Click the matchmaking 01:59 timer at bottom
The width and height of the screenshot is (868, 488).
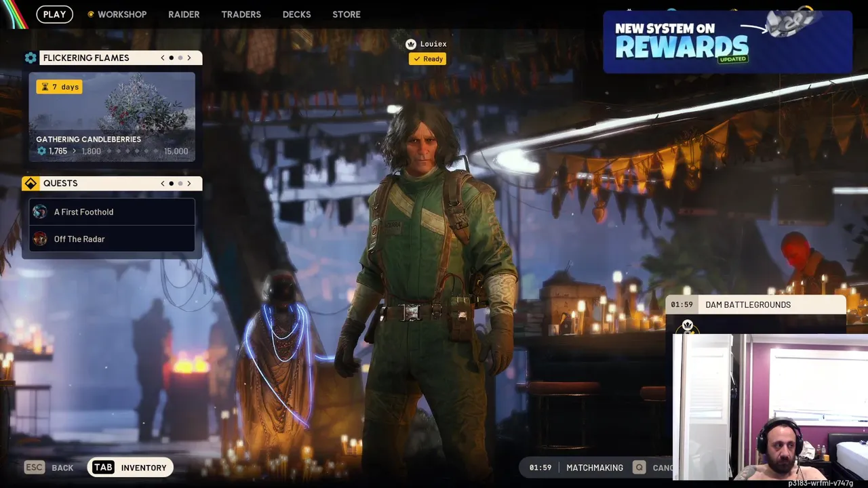[x=540, y=468]
